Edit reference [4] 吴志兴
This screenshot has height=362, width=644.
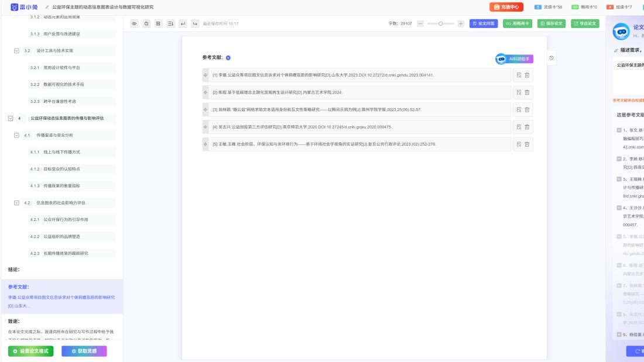point(519,127)
